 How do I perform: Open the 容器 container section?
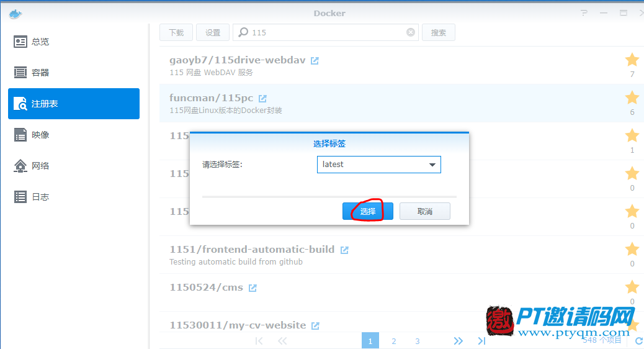[x=73, y=73]
